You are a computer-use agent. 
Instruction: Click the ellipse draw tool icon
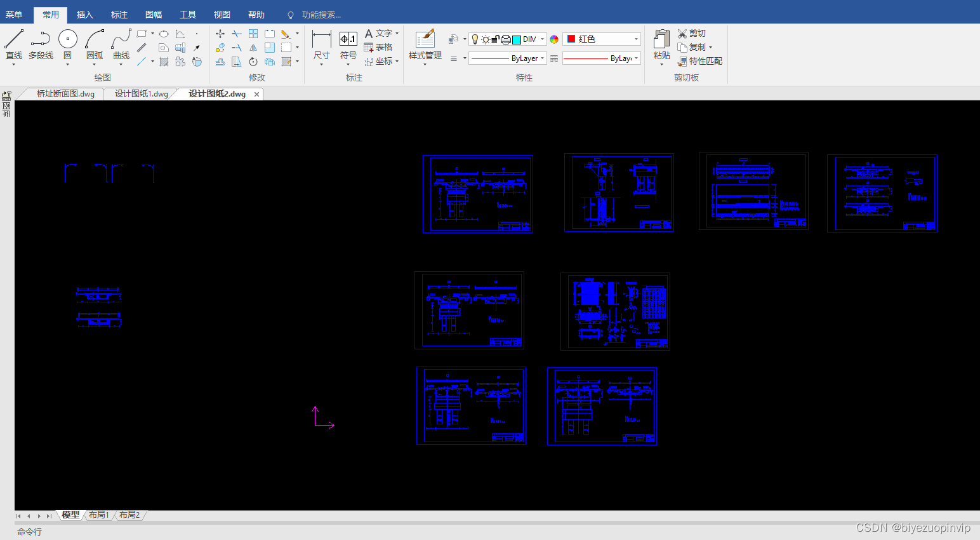[x=164, y=34]
